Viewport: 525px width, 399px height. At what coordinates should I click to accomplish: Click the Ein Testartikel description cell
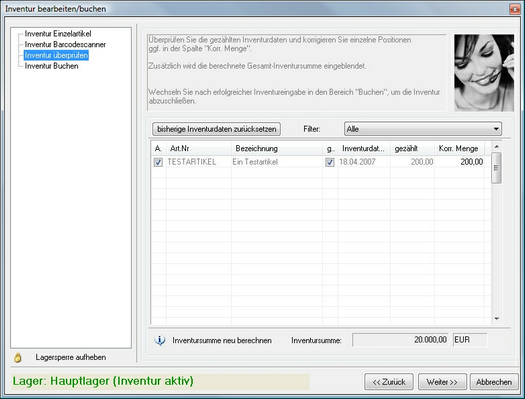277,162
